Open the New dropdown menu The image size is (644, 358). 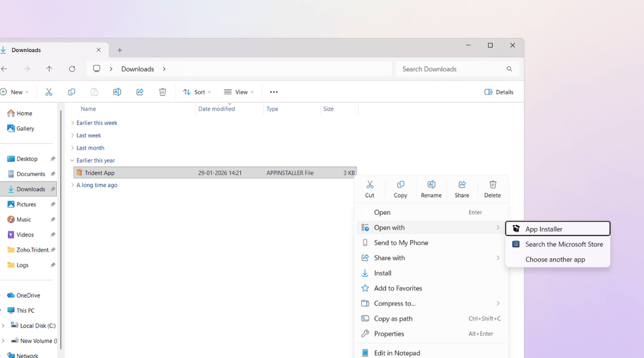15,92
